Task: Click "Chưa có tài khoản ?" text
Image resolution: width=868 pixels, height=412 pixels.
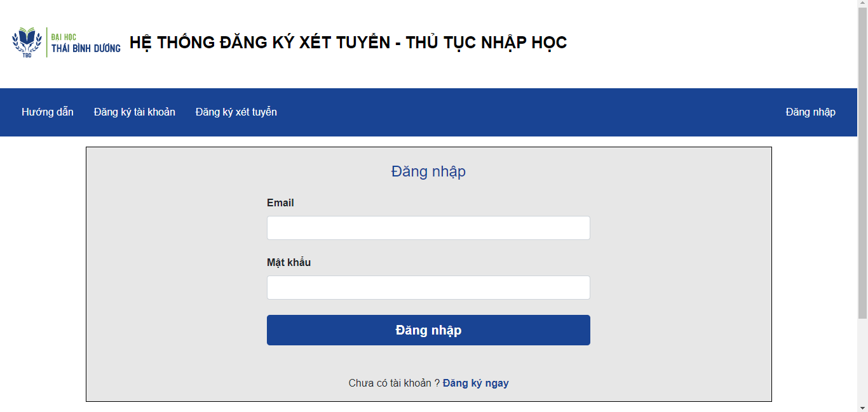Action: [393, 383]
